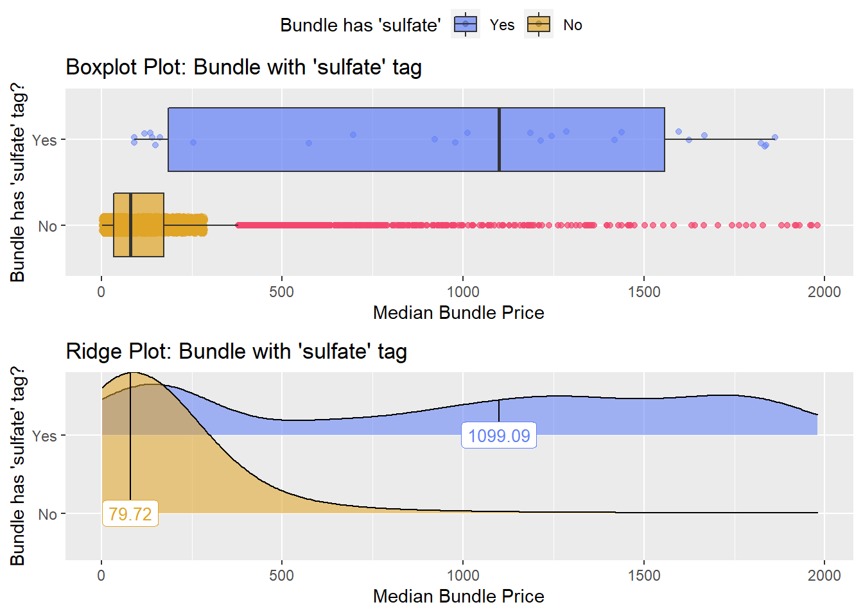Click the 'Yes' y-axis tick in boxplot
Viewport: 863px width, 616px height.
click(44, 140)
